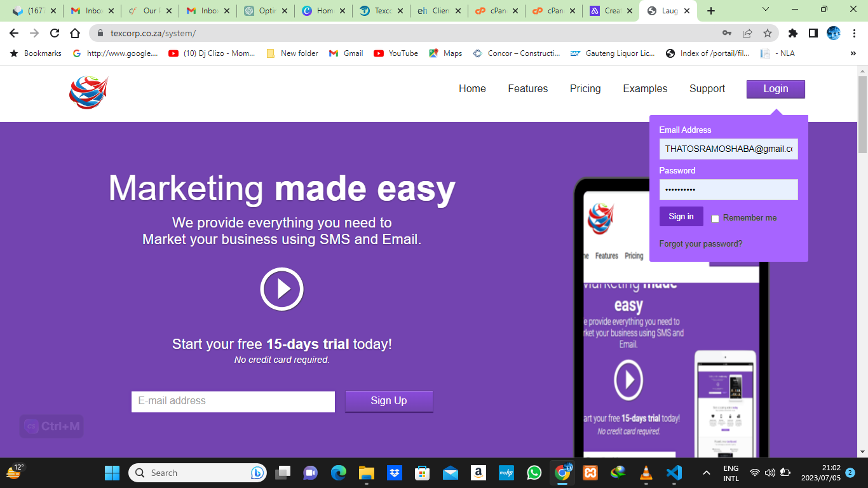Switch to the Texco browser tab

coord(379,11)
